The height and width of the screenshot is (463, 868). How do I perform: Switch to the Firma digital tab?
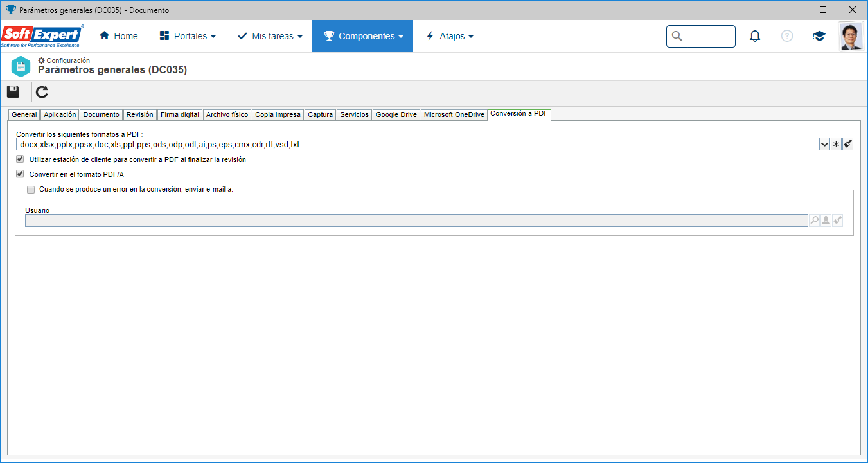coord(180,114)
